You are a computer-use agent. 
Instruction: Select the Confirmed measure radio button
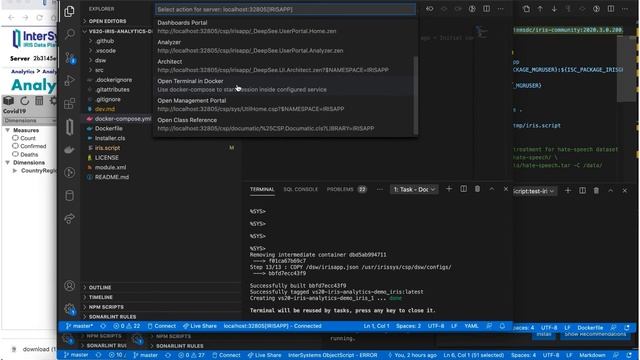click(x=16, y=146)
